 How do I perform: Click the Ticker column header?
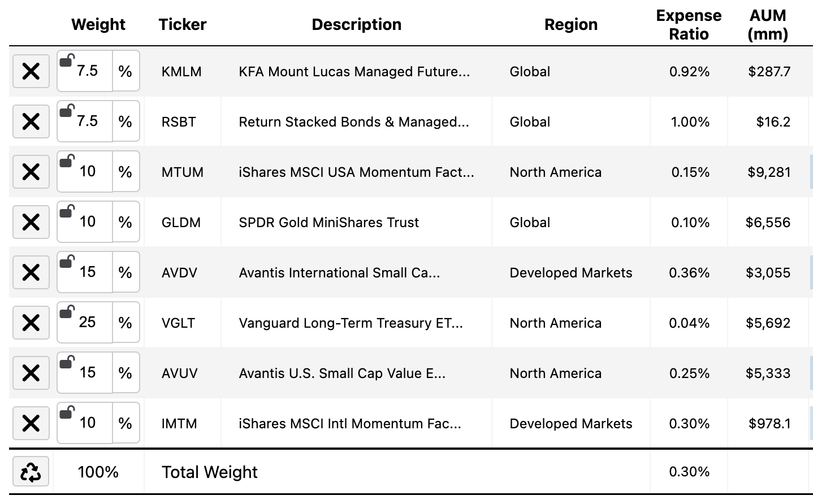pyautogui.click(x=183, y=24)
